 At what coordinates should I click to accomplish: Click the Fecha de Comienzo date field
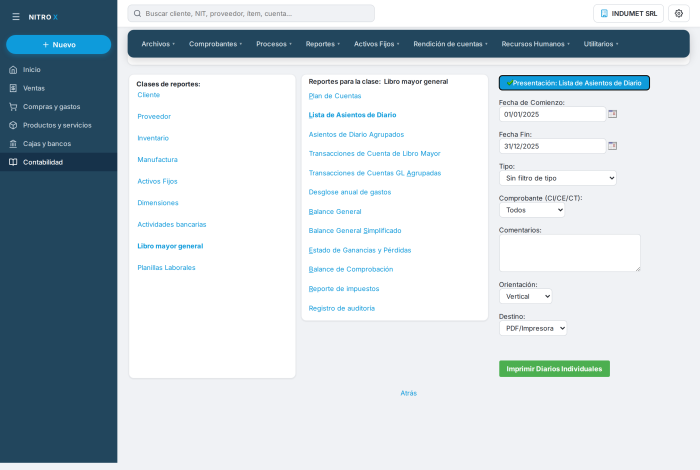tap(552, 114)
